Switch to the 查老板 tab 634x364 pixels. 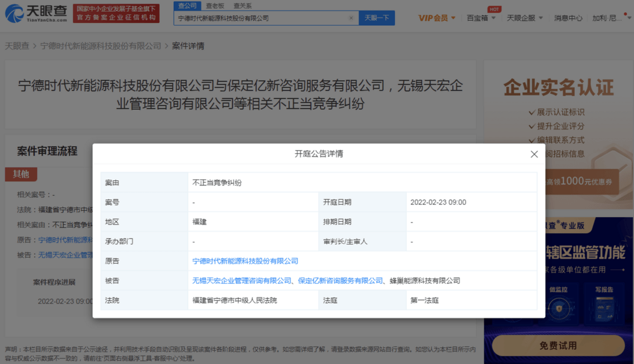point(215,6)
